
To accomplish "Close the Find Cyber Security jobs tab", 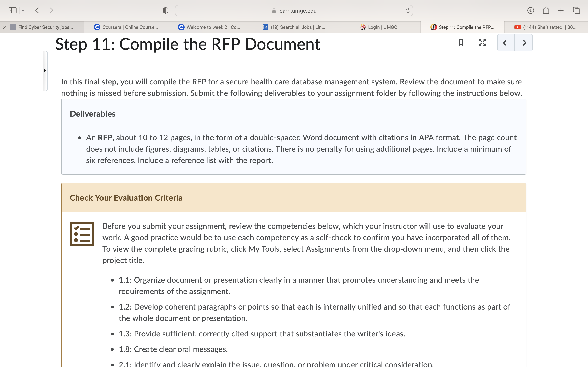I will (5, 27).
